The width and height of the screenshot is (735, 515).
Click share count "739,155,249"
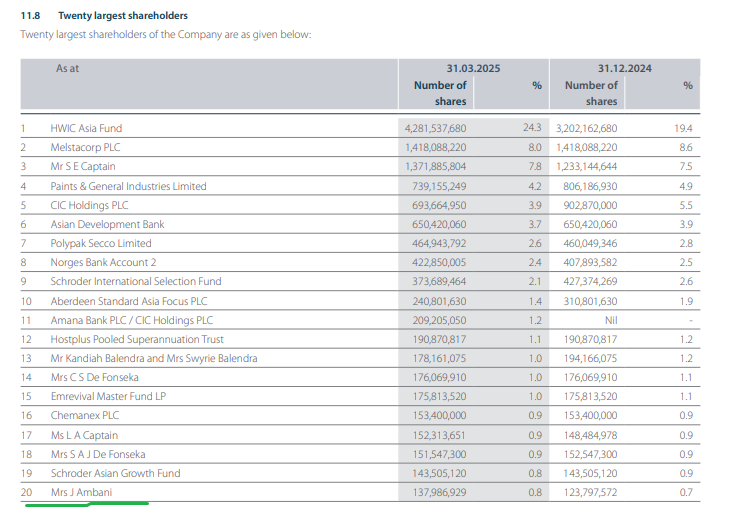[439, 187]
